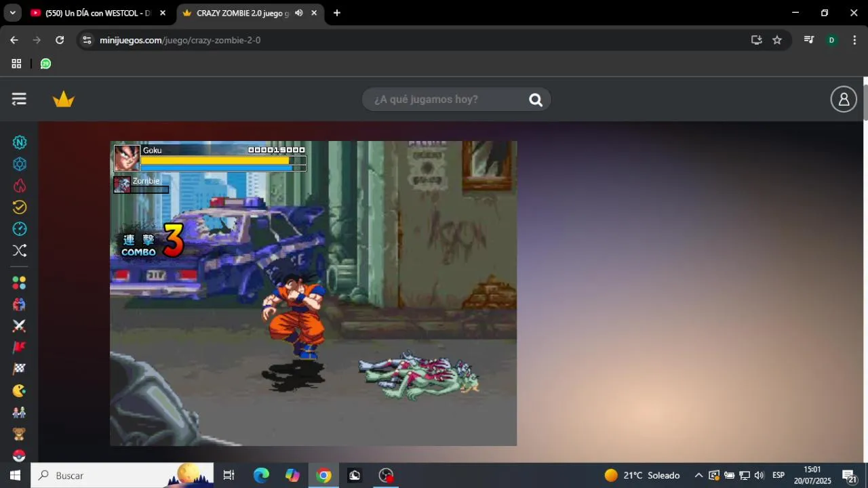Click the Zombie portrait in game HUD
The image size is (868, 488).
[x=122, y=184]
